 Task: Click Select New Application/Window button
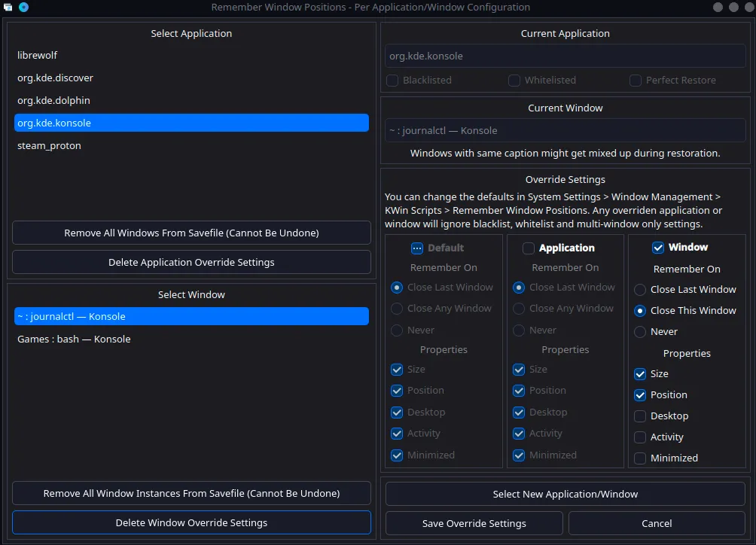tap(565, 495)
